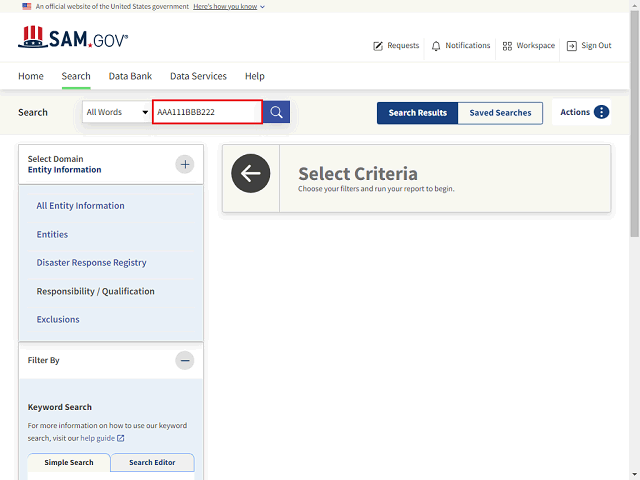The height and width of the screenshot is (480, 640).
Task: Select the Search Editor tab
Action: pos(152,462)
